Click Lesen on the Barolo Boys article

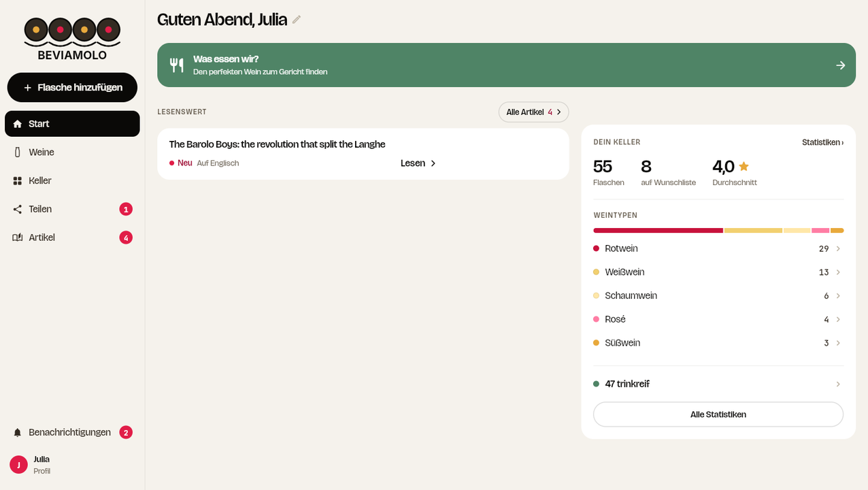click(418, 163)
